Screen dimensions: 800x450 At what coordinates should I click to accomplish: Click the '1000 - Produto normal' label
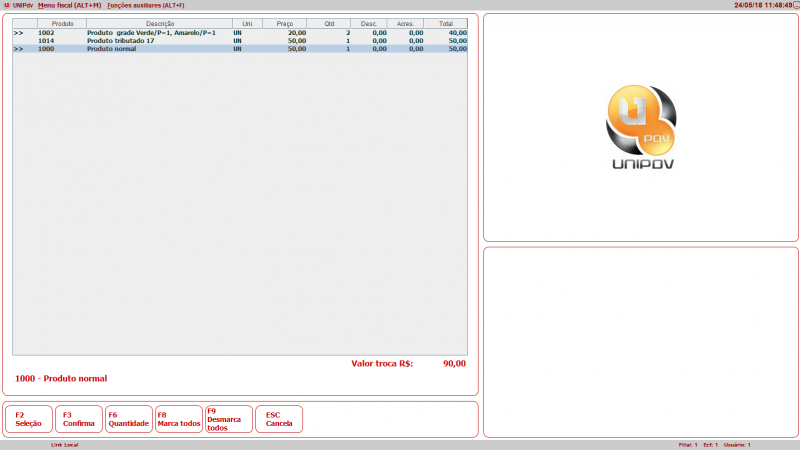click(x=61, y=379)
